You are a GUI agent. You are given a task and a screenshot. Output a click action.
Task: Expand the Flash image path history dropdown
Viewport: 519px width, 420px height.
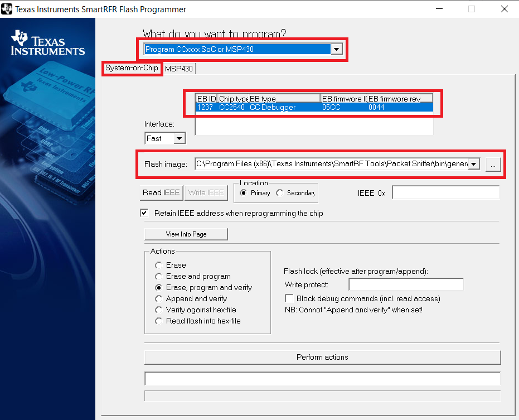tap(474, 164)
